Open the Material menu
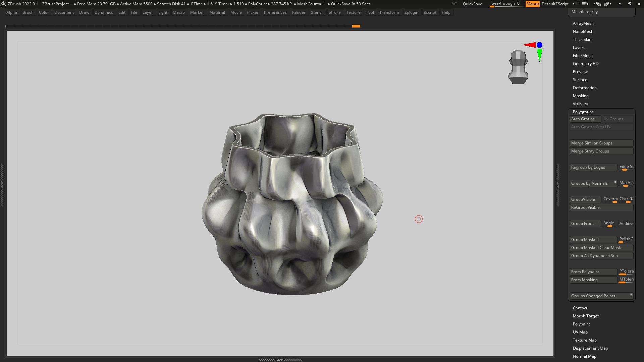 [217, 12]
